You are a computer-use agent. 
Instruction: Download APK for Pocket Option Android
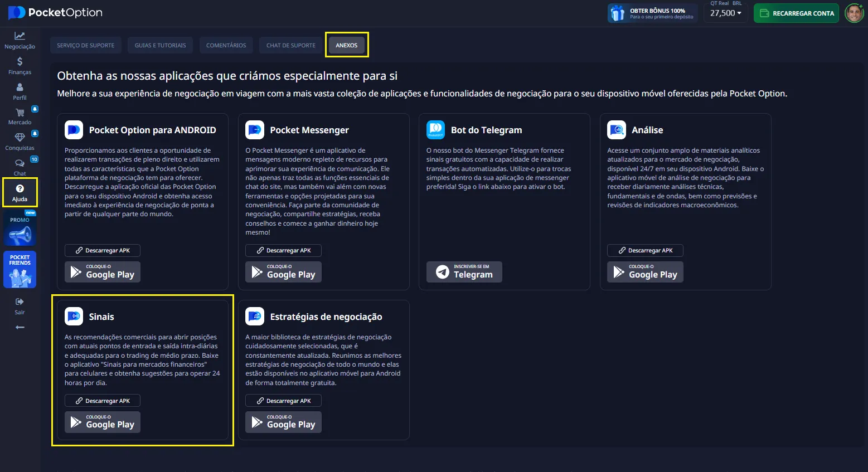point(103,251)
